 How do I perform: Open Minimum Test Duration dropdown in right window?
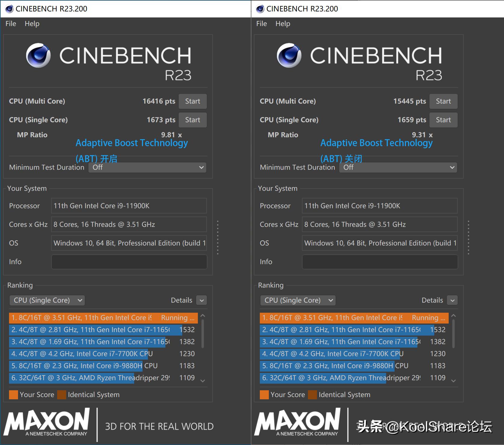pyautogui.click(x=398, y=167)
